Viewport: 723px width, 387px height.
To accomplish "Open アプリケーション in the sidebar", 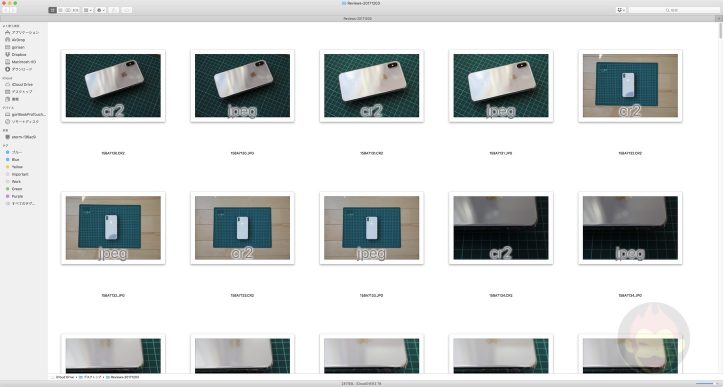I will (x=22, y=33).
